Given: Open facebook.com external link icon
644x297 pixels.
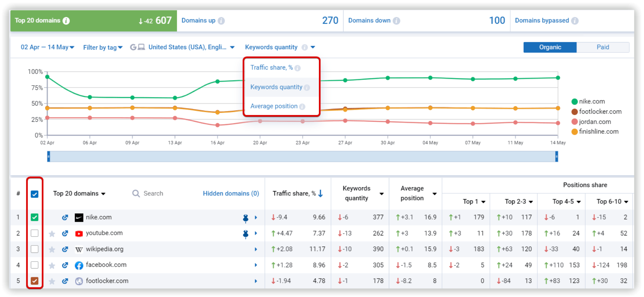Looking at the screenshot, I should pyautogui.click(x=65, y=265).
